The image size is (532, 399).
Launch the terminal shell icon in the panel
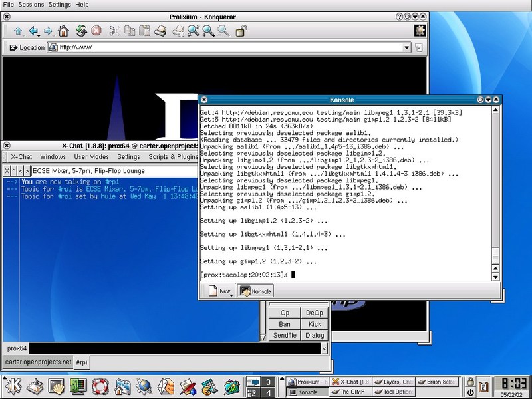click(x=57, y=386)
